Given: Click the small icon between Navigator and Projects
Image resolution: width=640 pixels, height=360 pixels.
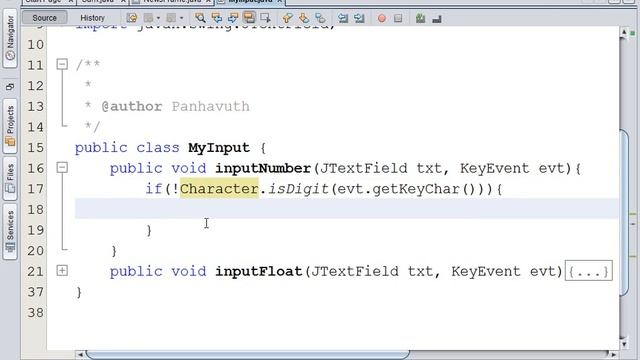Looking at the screenshot, I should [x=10, y=86].
